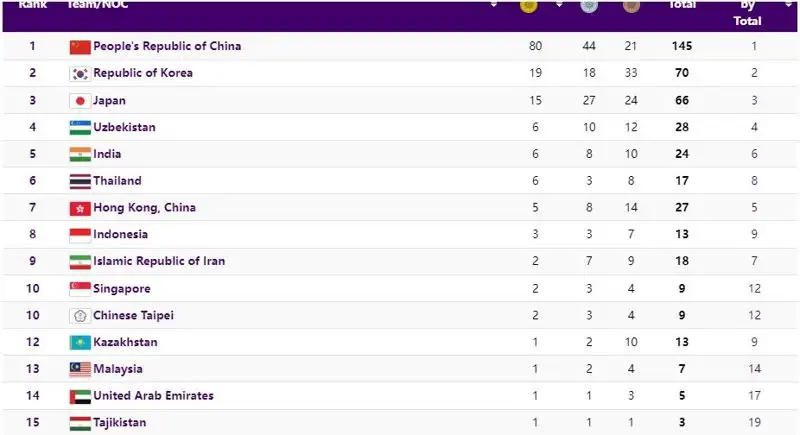Open the United Arab Emirates link
Image resolution: width=800 pixels, height=435 pixels.
coord(153,396)
